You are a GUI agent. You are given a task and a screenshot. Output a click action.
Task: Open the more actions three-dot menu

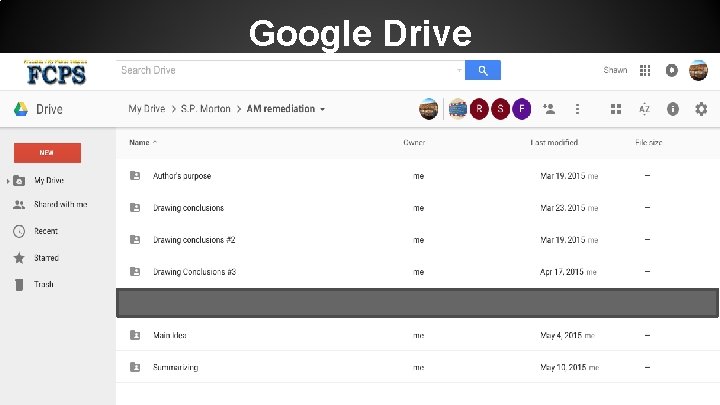click(577, 109)
